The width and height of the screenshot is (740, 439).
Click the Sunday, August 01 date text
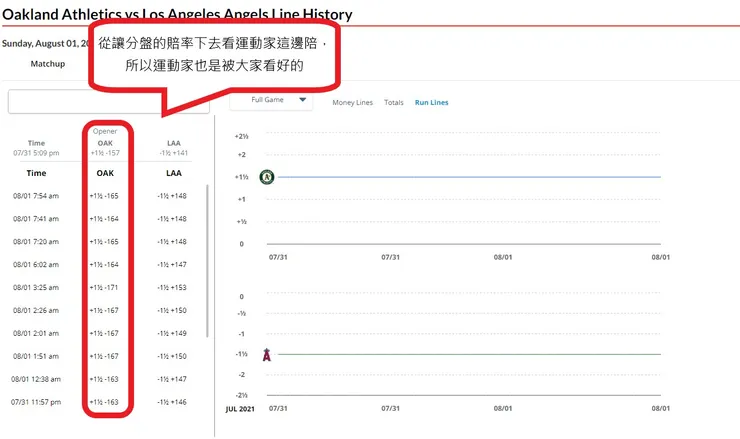click(45, 43)
